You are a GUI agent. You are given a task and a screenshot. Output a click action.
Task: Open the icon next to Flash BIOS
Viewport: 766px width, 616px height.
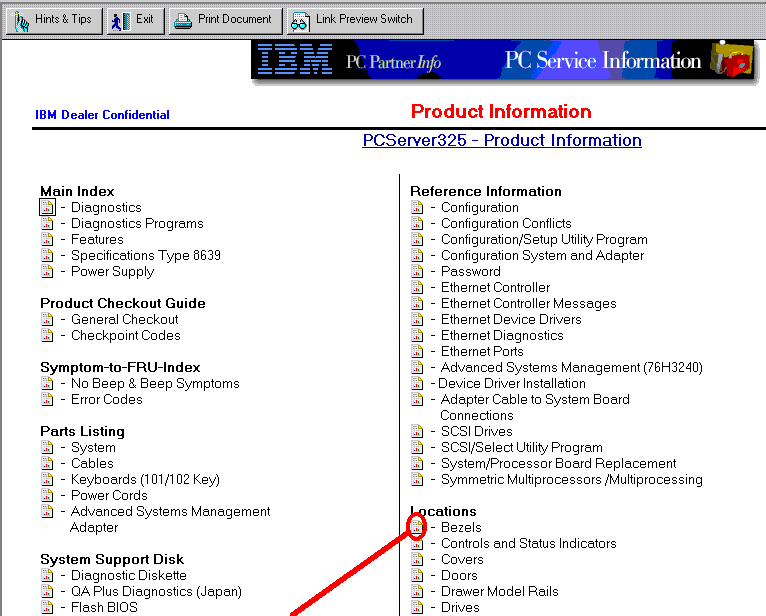47,607
